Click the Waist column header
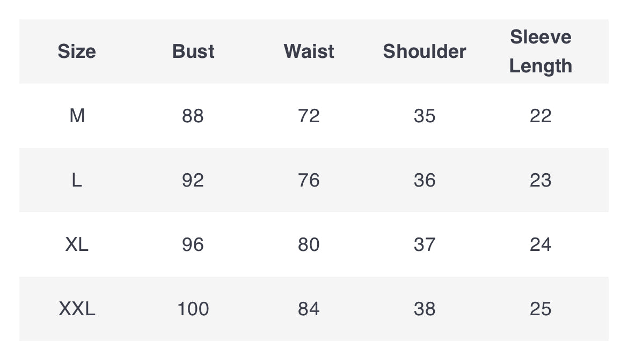The width and height of the screenshot is (628, 364). pyautogui.click(x=309, y=51)
